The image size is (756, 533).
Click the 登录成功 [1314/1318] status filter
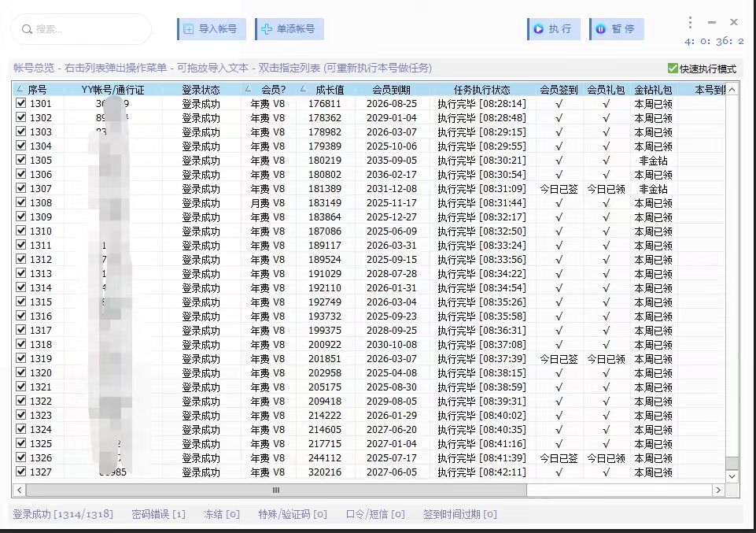(x=63, y=514)
